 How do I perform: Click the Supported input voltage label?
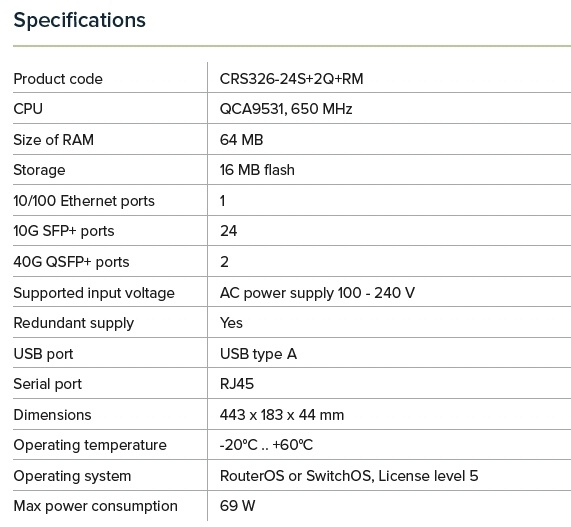coord(94,293)
